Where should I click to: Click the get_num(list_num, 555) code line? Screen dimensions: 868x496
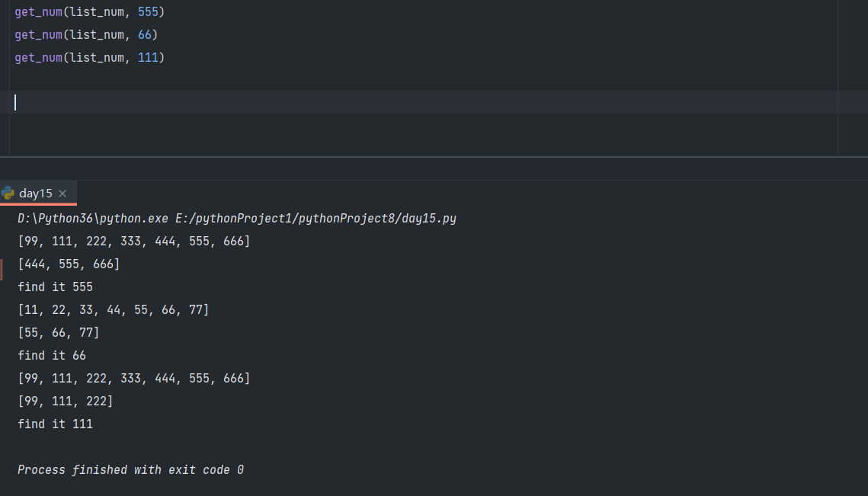[x=89, y=11]
